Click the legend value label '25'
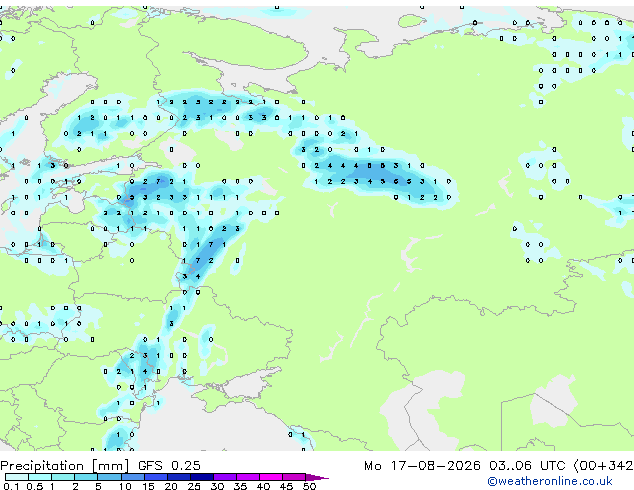Image resolution: width=634 pixels, height=490 pixels. [194, 486]
